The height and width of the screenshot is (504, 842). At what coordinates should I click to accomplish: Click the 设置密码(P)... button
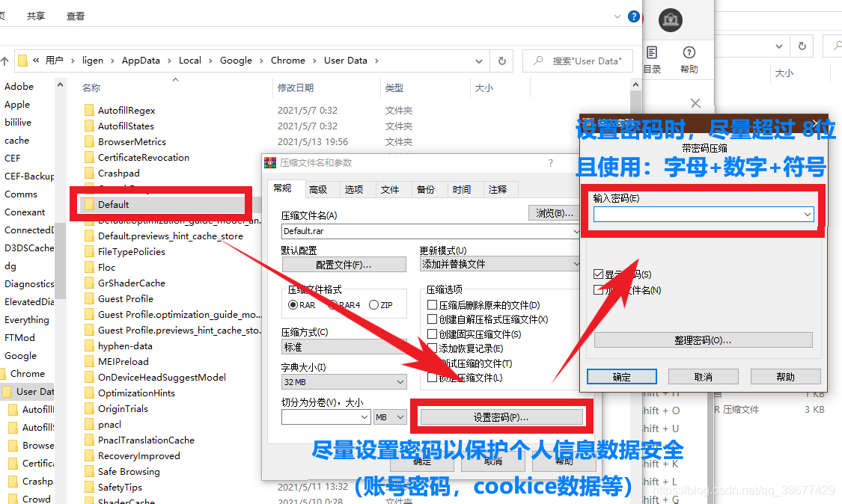pos(501,417)
